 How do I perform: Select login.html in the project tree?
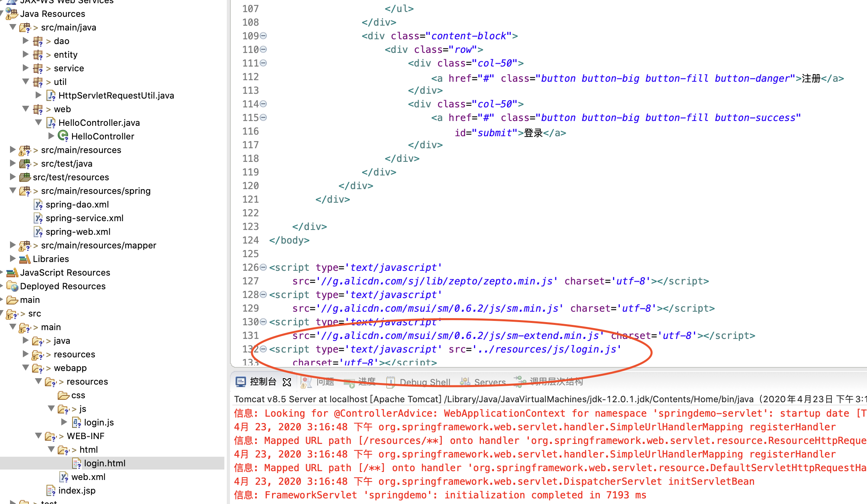pos(105,463)
